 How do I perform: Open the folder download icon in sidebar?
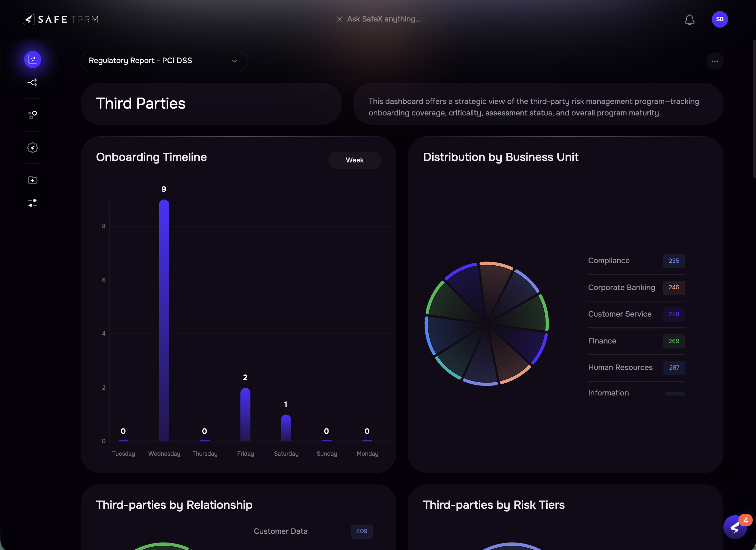pos(32,180)
